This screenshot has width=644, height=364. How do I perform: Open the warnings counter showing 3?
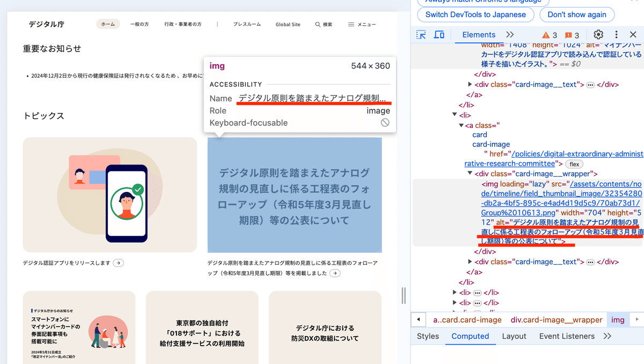point(550,35)
